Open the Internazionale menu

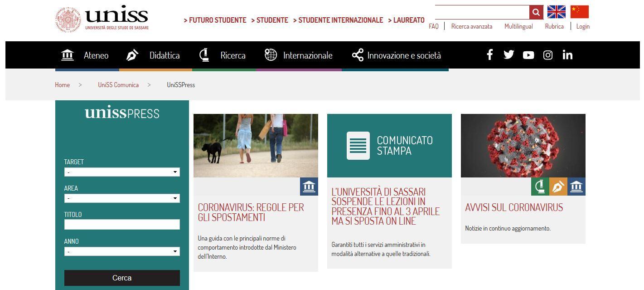tap(308, 55)
